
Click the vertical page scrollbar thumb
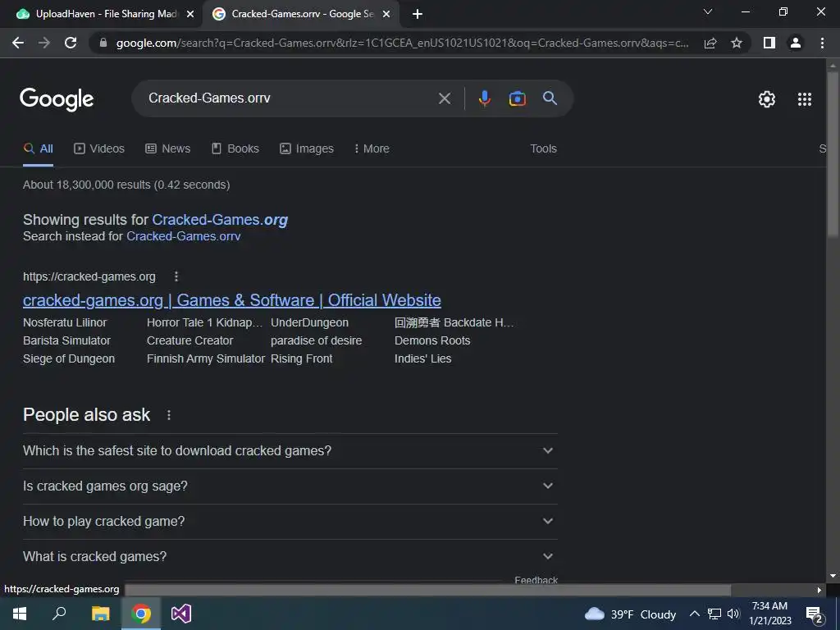click(x=833, y=153)
